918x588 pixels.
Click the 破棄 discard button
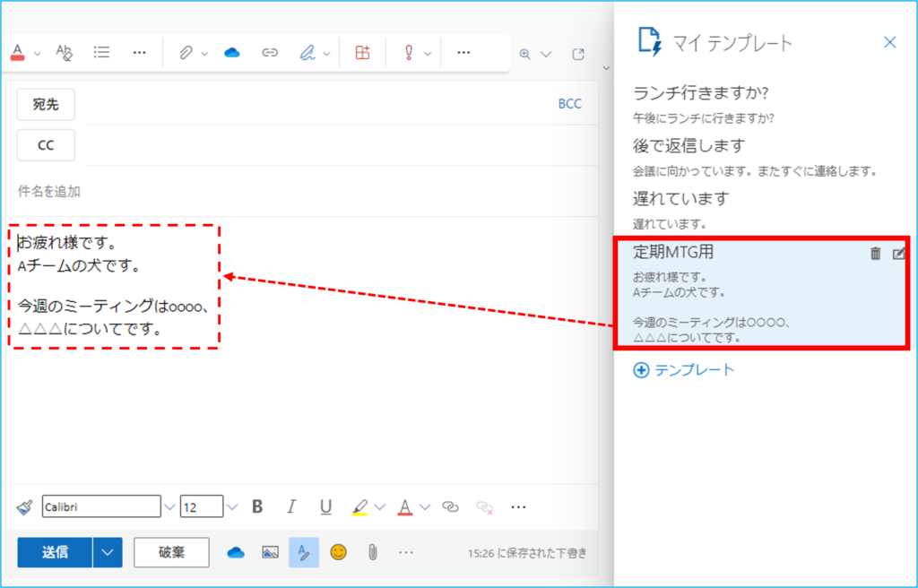click(x=171, y=552)
